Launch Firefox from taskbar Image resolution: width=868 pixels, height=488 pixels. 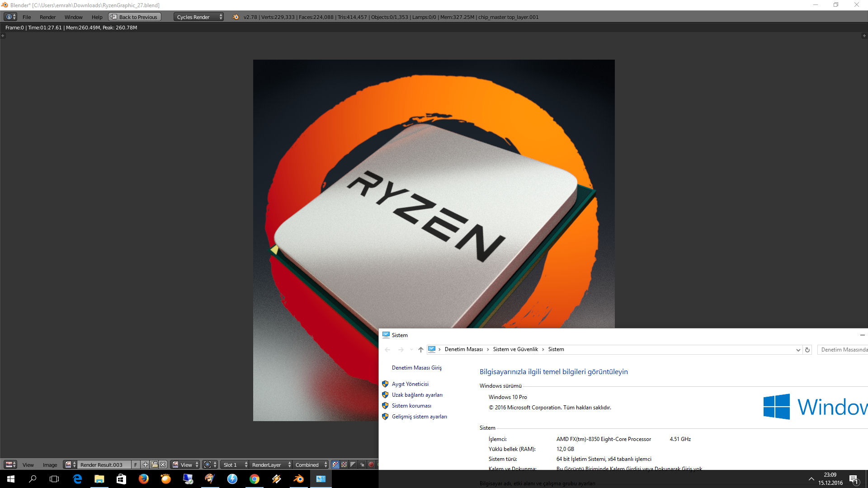pos(144,479)
